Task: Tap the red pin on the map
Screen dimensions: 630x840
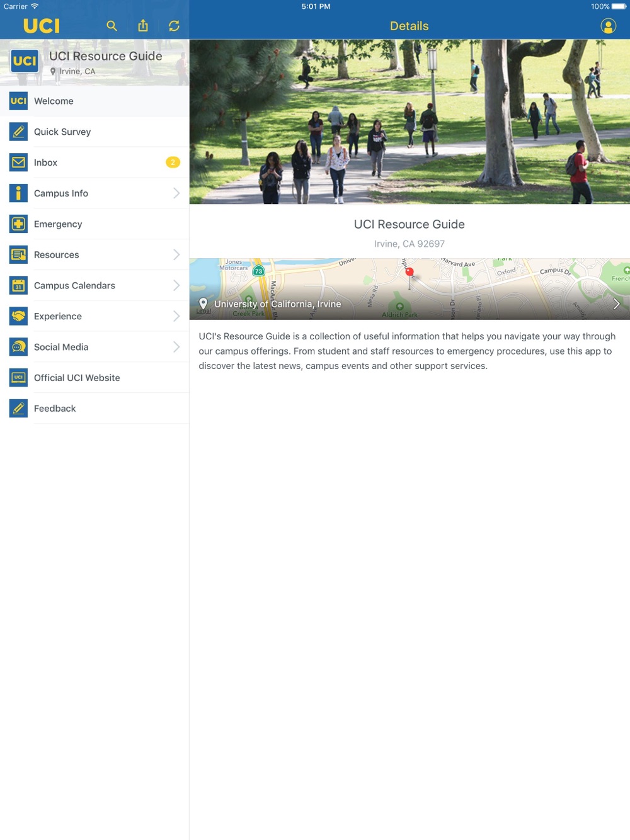Action: pos(409,273)
